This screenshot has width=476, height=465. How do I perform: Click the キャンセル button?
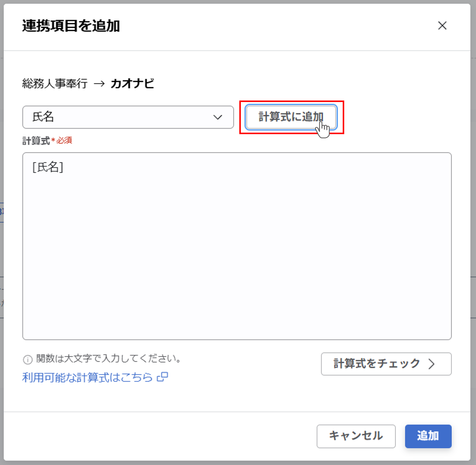356,436
